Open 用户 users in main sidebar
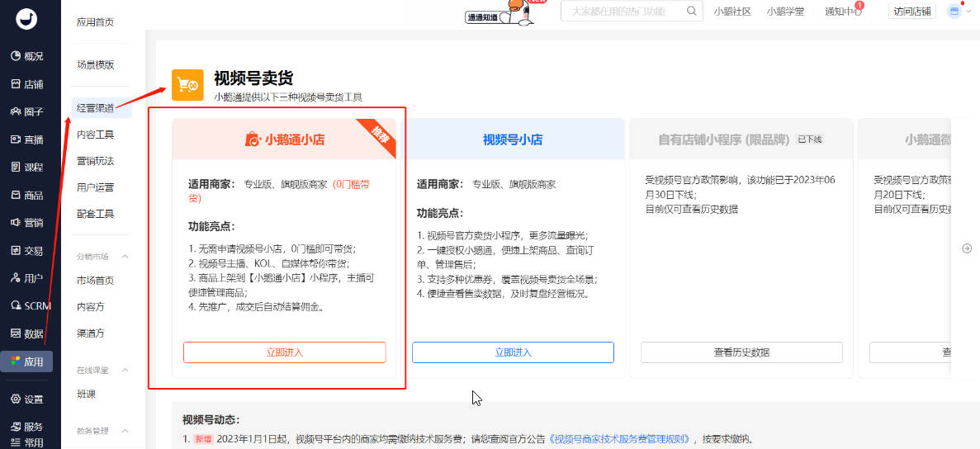Viewport: 980px width, 449px height. 27,278
